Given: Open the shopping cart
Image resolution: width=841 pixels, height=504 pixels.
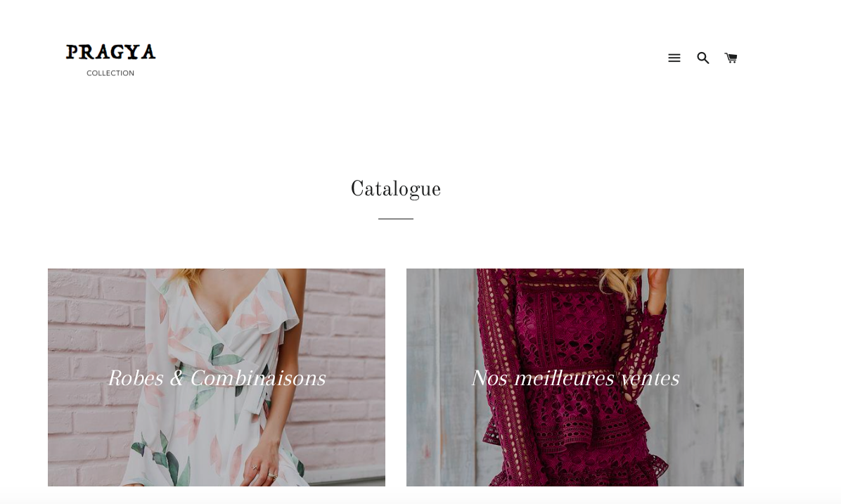Looking at the screenshot, I should pyautogui.click(x=731, y=58).
